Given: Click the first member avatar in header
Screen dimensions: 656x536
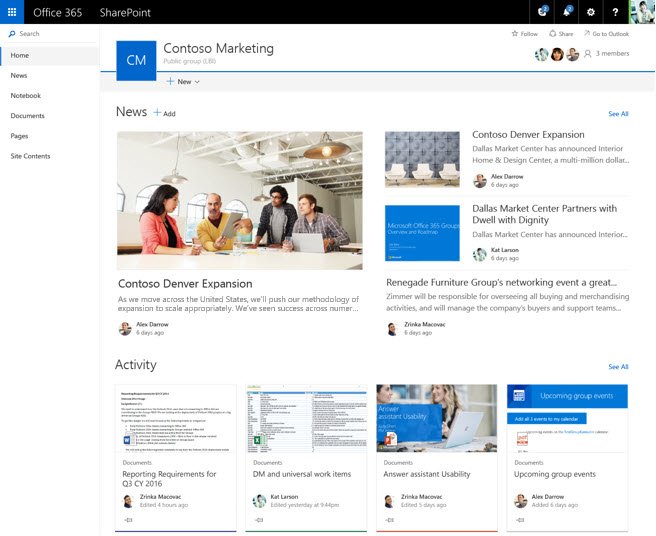Looking at the screenshot, I should (541, 54).
